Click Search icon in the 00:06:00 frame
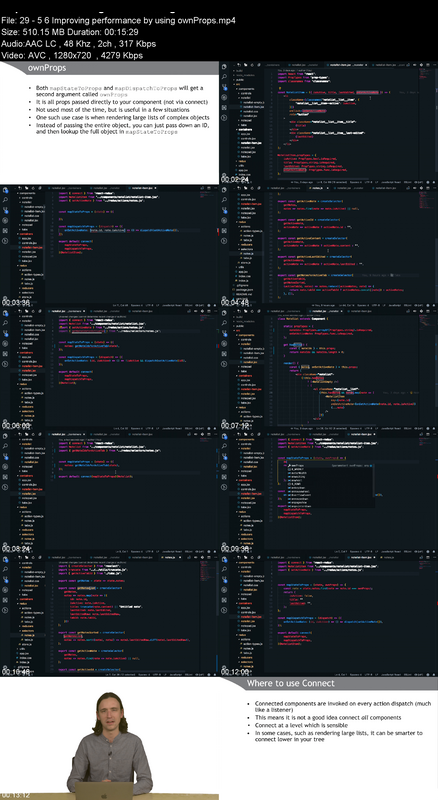438x800 pixels. click(x=5, y=323)
